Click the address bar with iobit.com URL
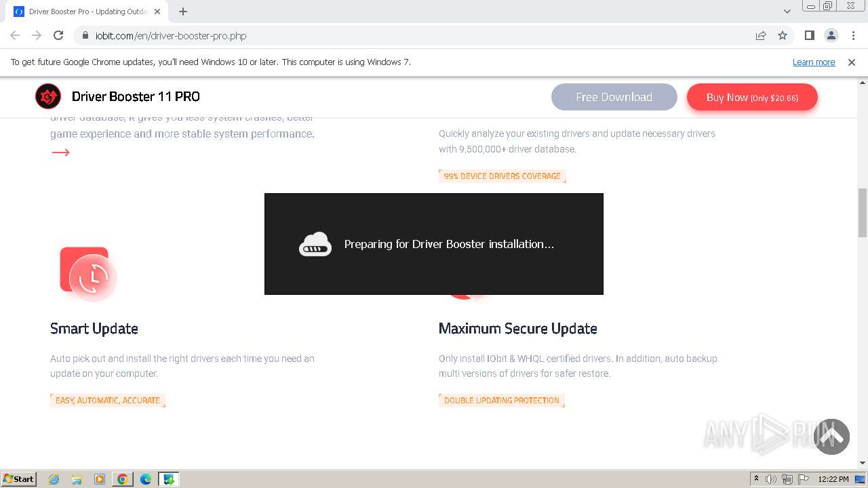This screenshot has height=488, width=868. point(414,36)
